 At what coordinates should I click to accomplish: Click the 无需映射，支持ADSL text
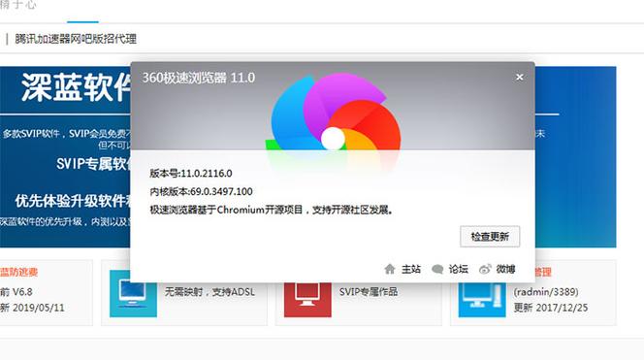point(209,292)
